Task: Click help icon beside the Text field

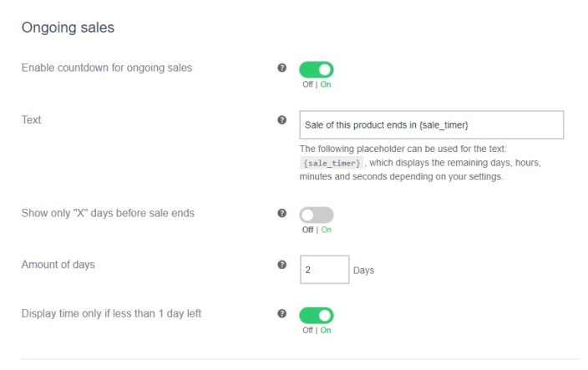Action: coord(281,120)
